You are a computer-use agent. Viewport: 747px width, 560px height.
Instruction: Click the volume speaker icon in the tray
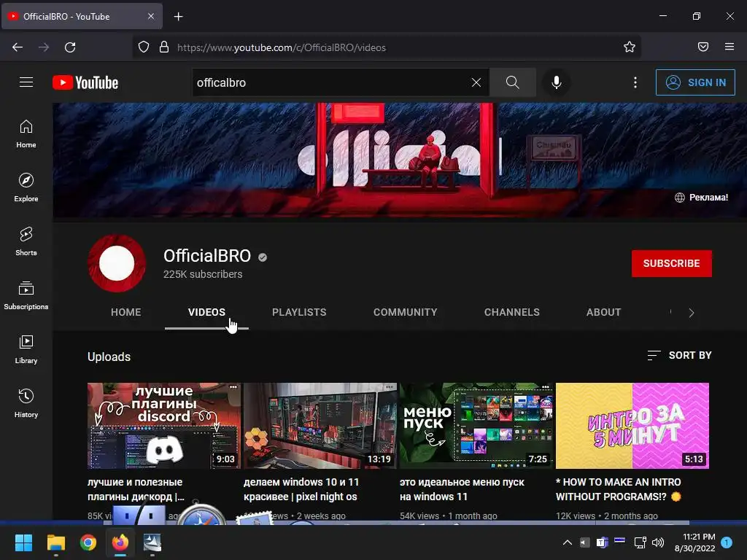tap(658, 542)
